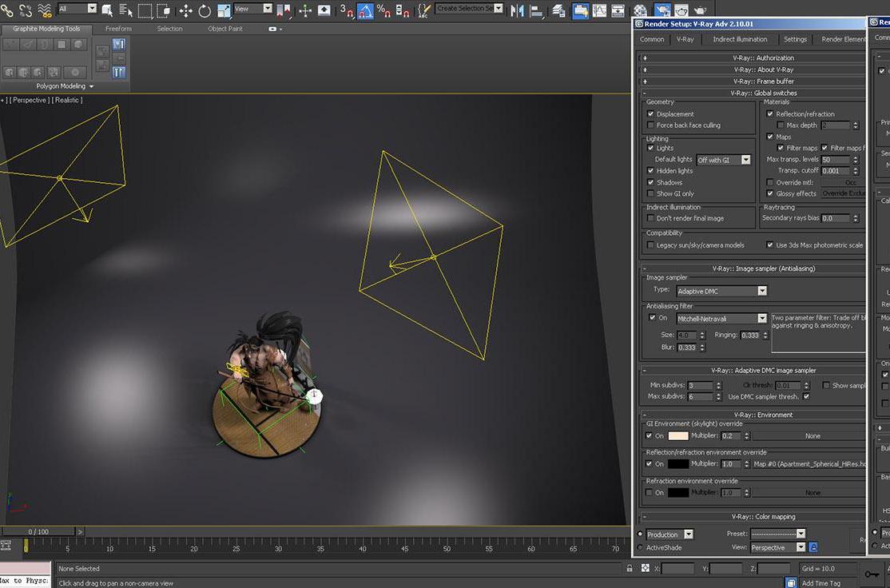Activate the Rotate tool
Screen dimensions: 890x588
(205, 10)
